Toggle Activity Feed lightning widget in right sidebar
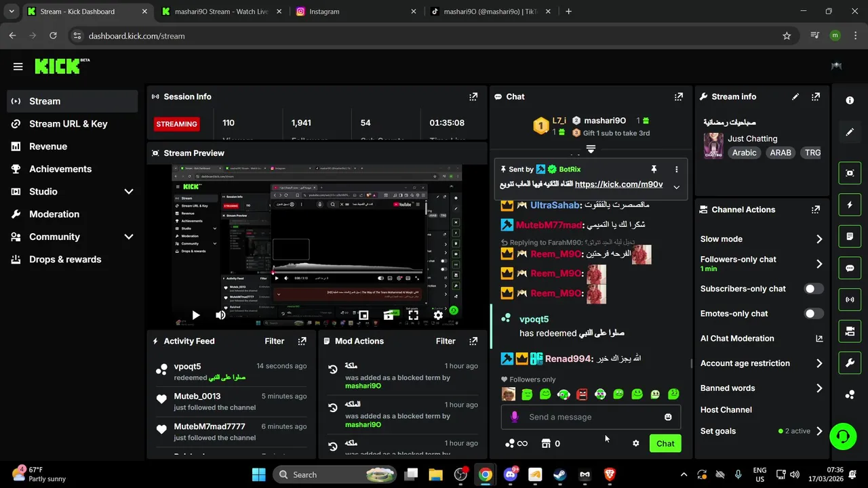 850,205
